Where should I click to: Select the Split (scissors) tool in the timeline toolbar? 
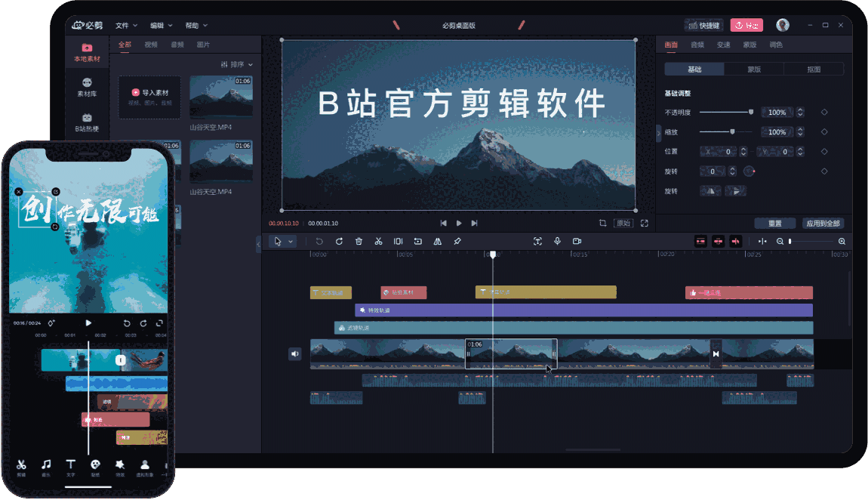[378, 241]
